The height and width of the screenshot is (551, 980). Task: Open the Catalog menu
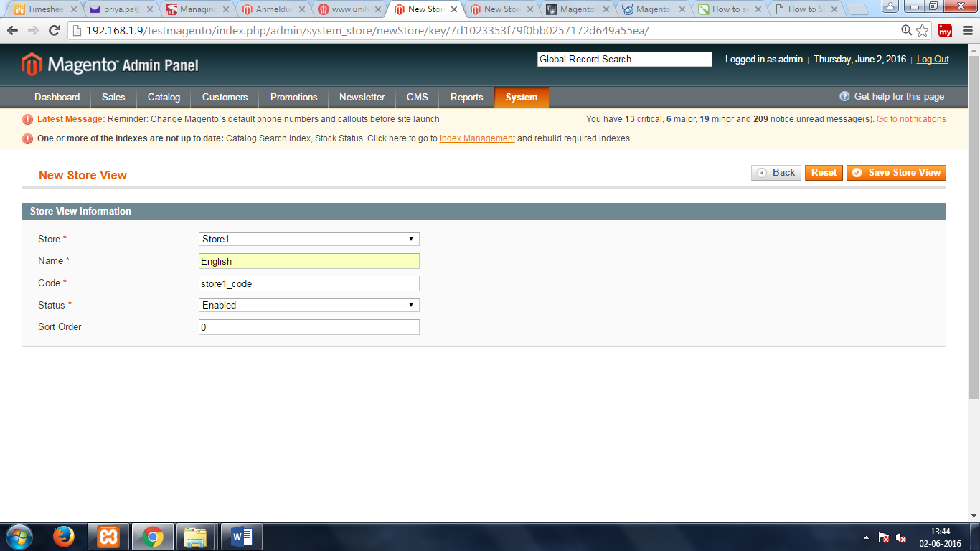click(x=164, y=98)
